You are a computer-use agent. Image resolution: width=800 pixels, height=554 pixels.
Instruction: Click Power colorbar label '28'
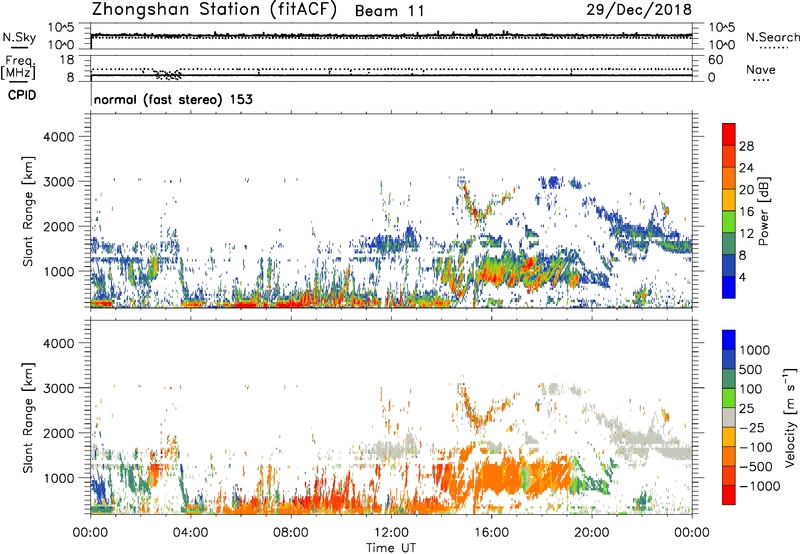pyautogui.click(x=746, y=146)
